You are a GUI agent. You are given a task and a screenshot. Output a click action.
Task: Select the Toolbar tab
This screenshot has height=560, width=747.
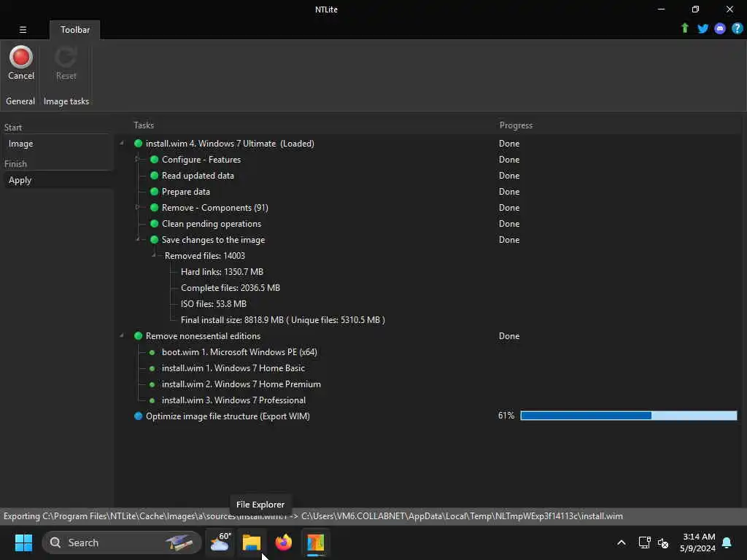click(x=75, y=29)
